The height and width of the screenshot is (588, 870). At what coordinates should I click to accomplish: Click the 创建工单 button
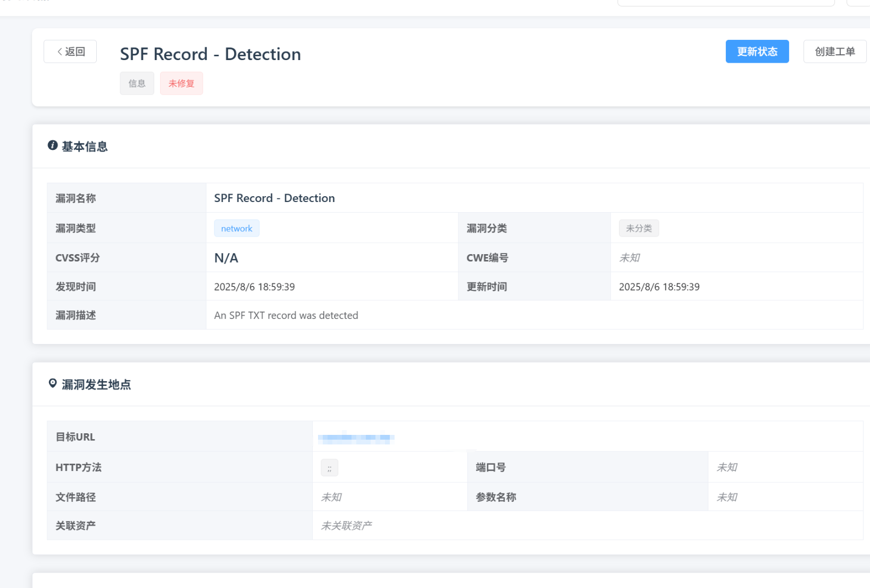tap(834, 52)
